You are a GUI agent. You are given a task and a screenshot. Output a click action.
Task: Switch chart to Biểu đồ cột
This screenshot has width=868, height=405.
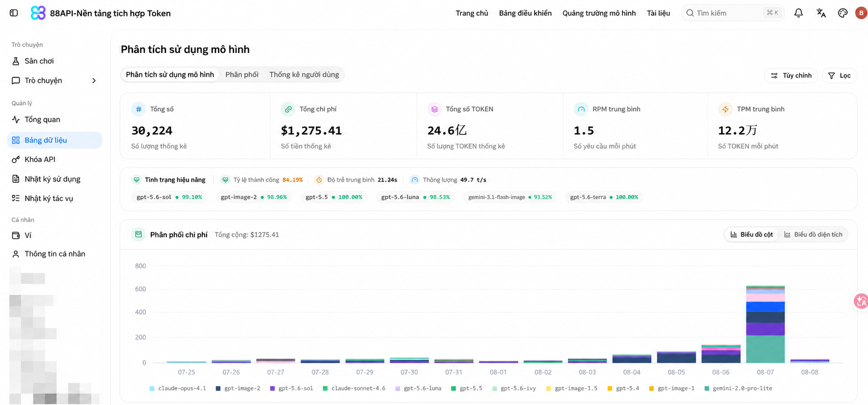pyautogui.click(x=752, y=235)
